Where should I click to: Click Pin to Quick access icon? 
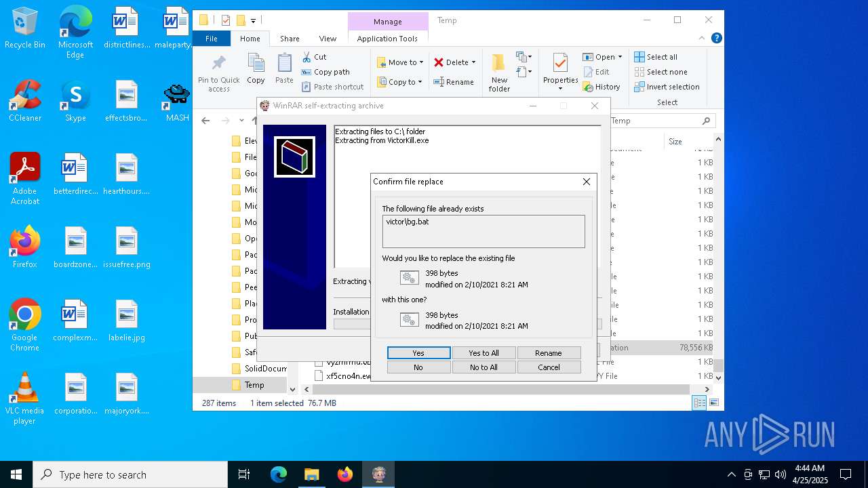pyautogui.click(x=218, y=73)
